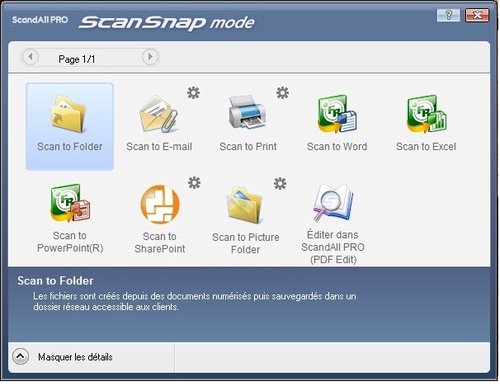Select the Scan to PowerPoint(R) icon
The image size is (500, 386).
point(70,203)
